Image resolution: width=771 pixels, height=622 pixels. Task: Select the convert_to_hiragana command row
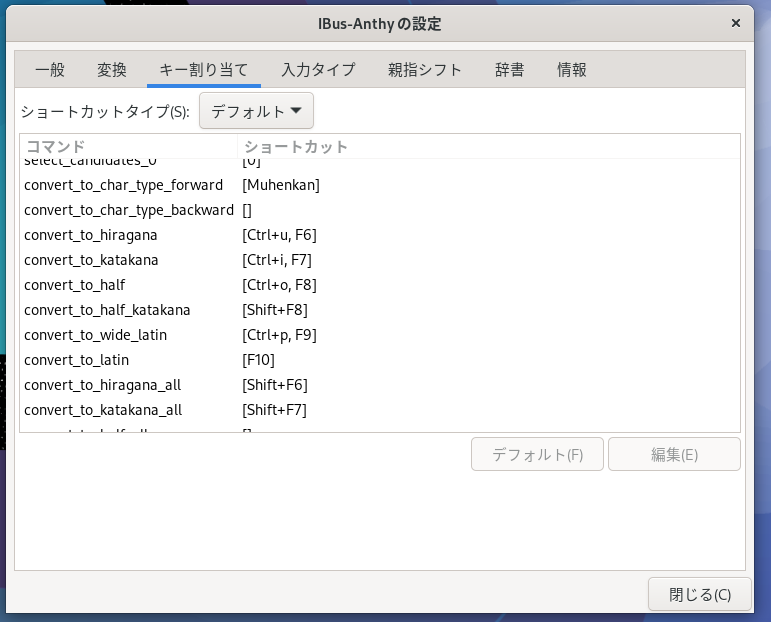[380, 235]
